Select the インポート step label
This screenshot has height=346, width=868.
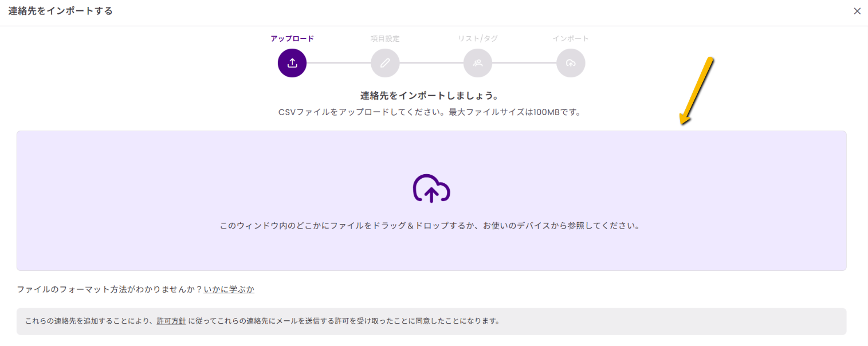click(x=571, y=39)
